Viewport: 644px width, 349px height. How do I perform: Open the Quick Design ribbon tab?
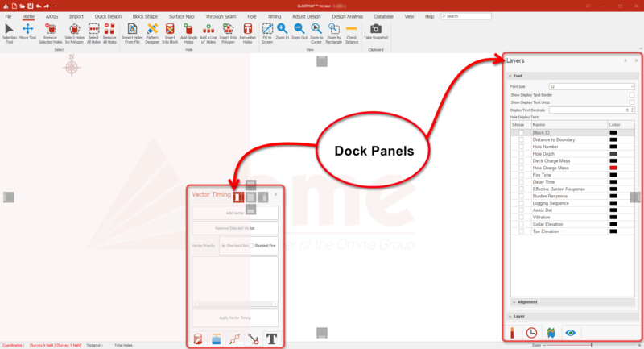coord(107,16)
